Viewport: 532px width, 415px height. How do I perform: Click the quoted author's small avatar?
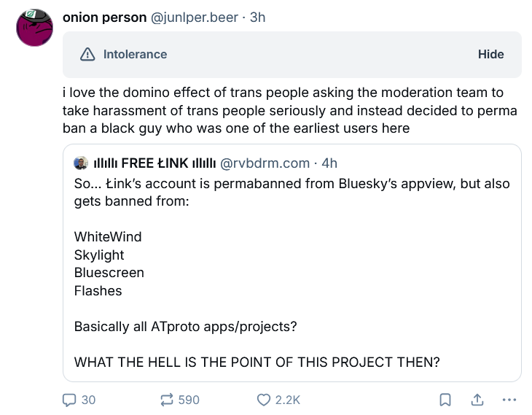click(82, 163)
